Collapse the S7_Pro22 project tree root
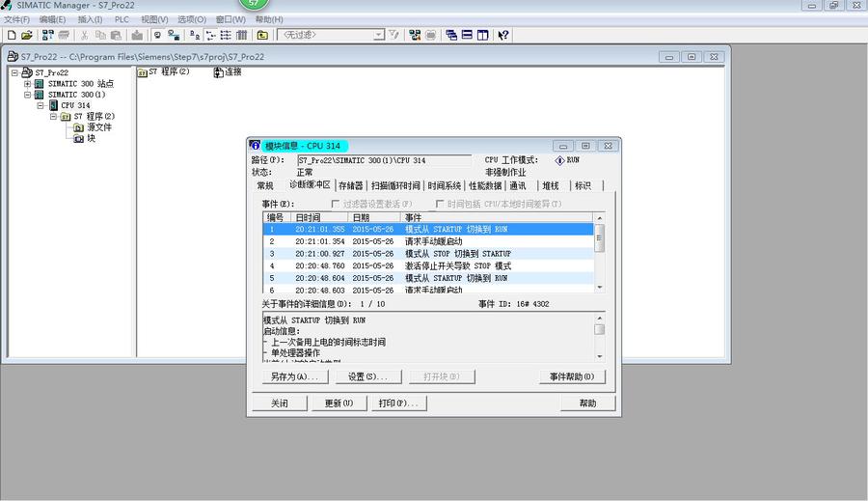Screen dimensions: 868x501 click(14, 72)
